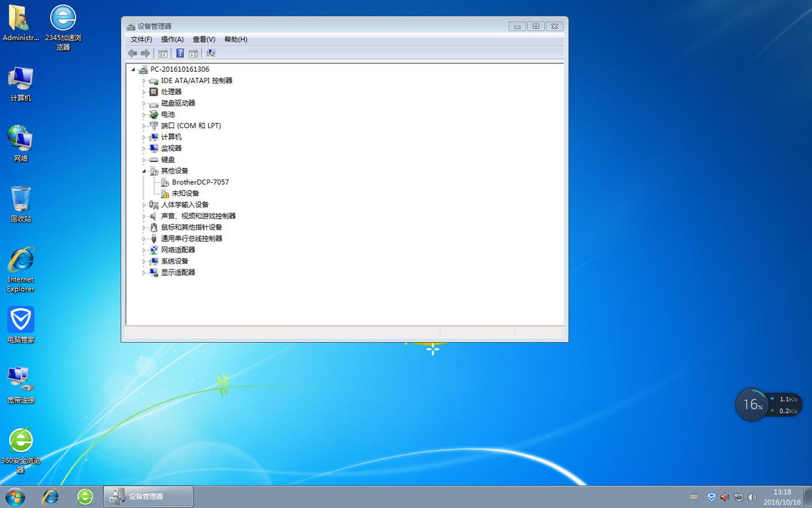This screenshot has width=812, height=508.
Task: Expand the 处理器 category
Action: [x=144, y=91]
